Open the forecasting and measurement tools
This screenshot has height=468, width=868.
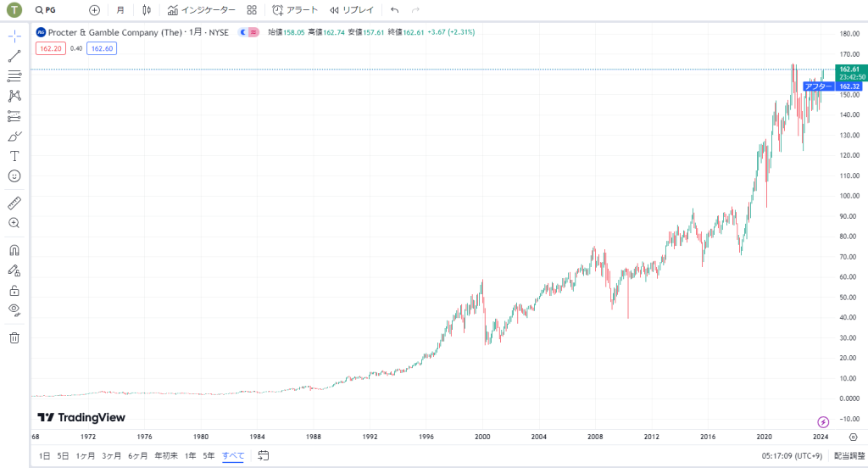14,116
